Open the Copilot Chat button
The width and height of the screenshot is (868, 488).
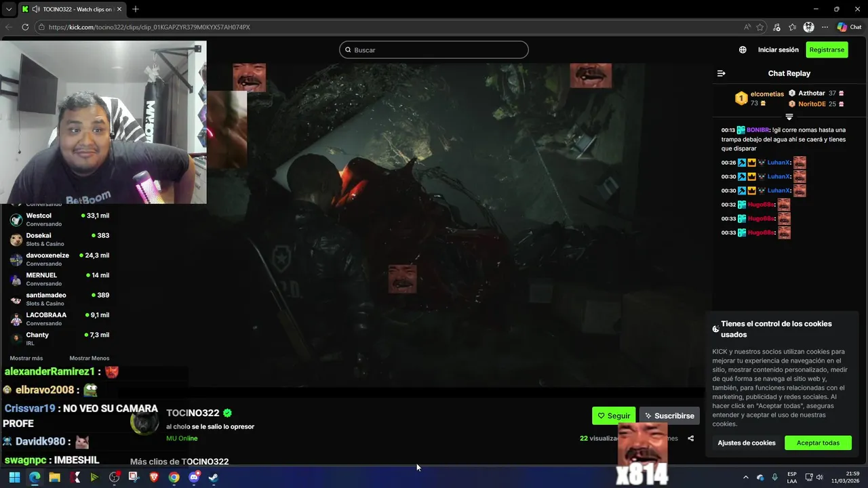click(849, 27)
